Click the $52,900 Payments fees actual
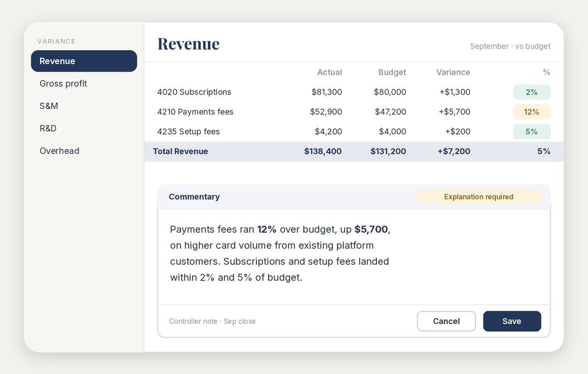The width and height of the screenshot is (588, 374). (x=326, y=112)
